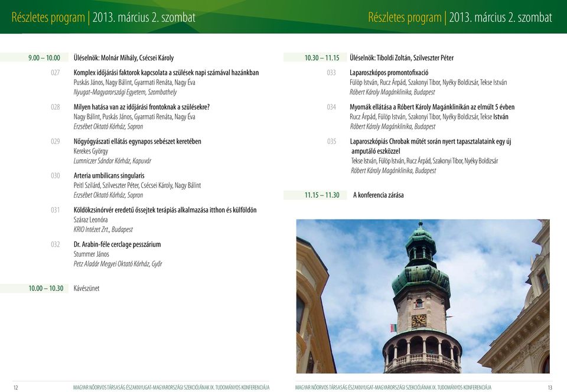Click 'Róbert Károly Magánklinika, Budapest' under item 033

click(392, 92)
